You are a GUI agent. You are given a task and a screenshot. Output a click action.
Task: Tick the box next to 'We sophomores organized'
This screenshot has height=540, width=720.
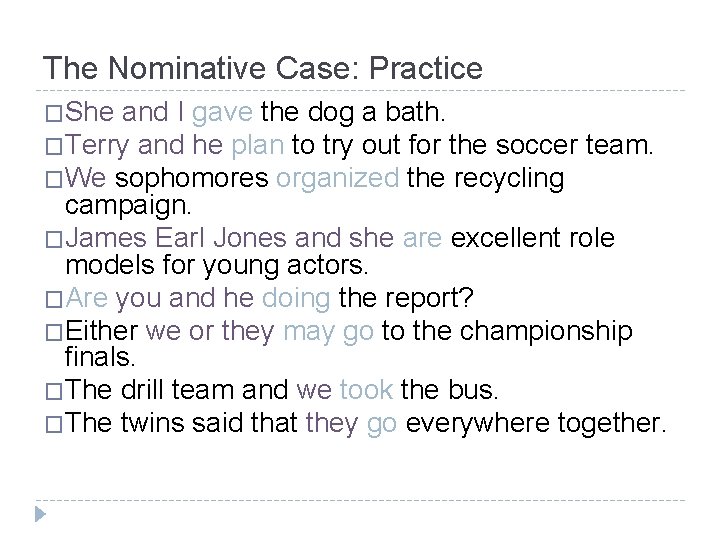[x=54, y=180]
